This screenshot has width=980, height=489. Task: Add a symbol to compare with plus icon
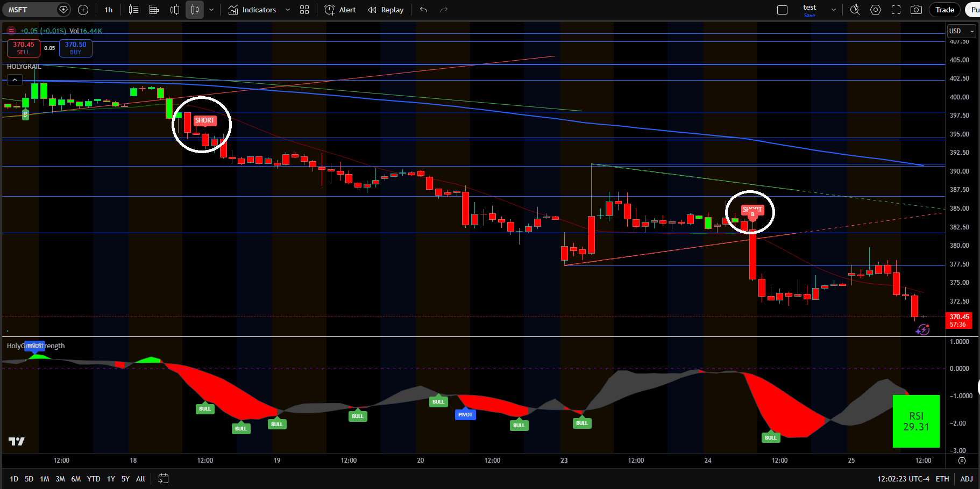click(83, 10)
